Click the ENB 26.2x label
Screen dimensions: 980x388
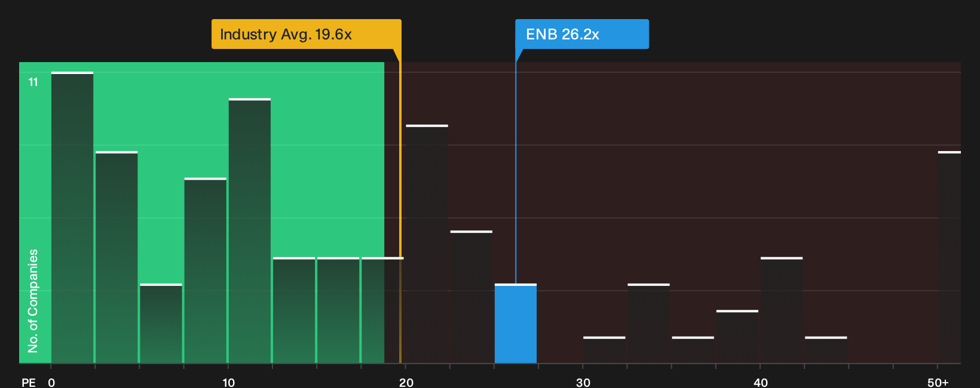(x=582, y=34)
